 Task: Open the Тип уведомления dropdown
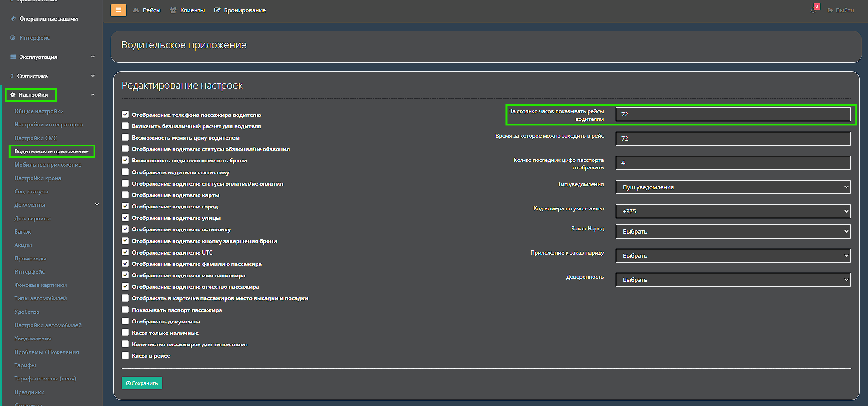tap(733, 187)
